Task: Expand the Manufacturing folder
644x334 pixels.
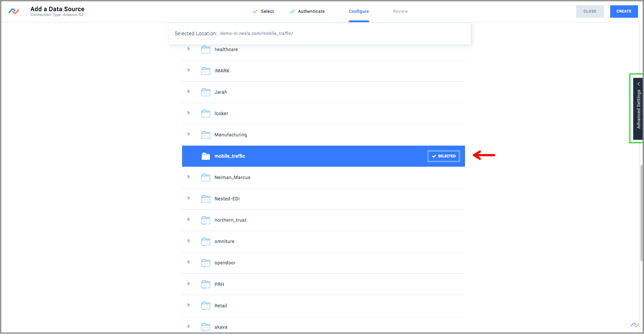Action: (x=188, y=134)
